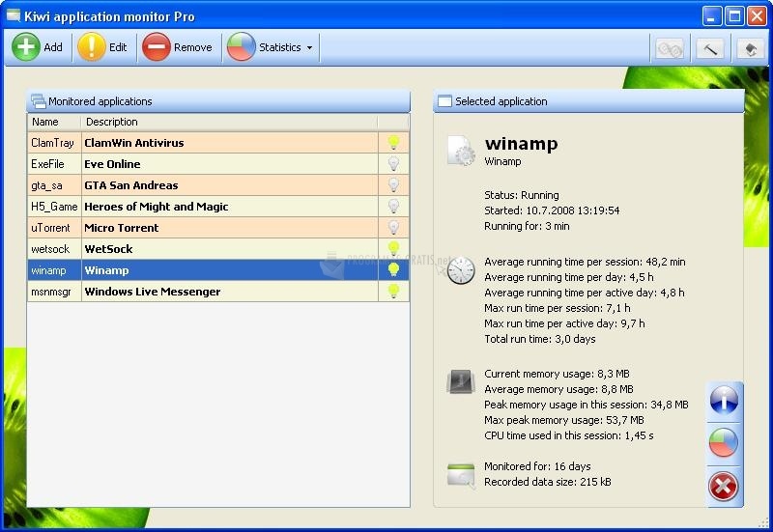Toggle the ClamTray monitoring lightbulb
Image resolution: width=773 pixels, height=532 pixels.
click(393, 142)
